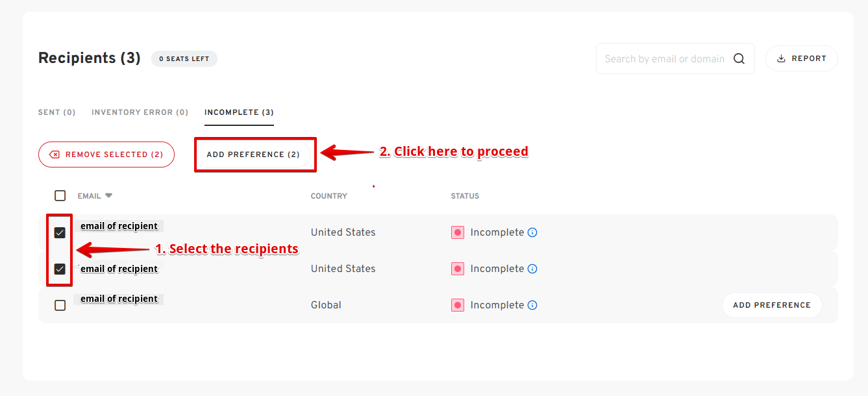Switch to the Sent (0) tab

coord(57,112)
